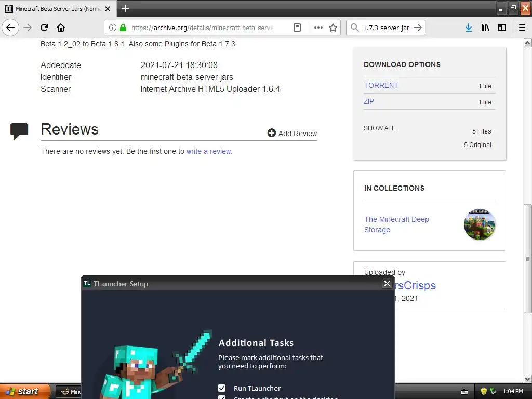Click the Addeddate value 2021-07-21 18:30:08
The image size is (532, 399).
(x=179, y=65)
